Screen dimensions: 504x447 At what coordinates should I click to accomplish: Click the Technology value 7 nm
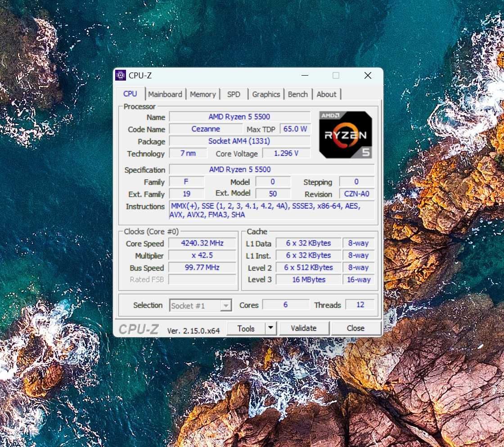pos(188,153)
